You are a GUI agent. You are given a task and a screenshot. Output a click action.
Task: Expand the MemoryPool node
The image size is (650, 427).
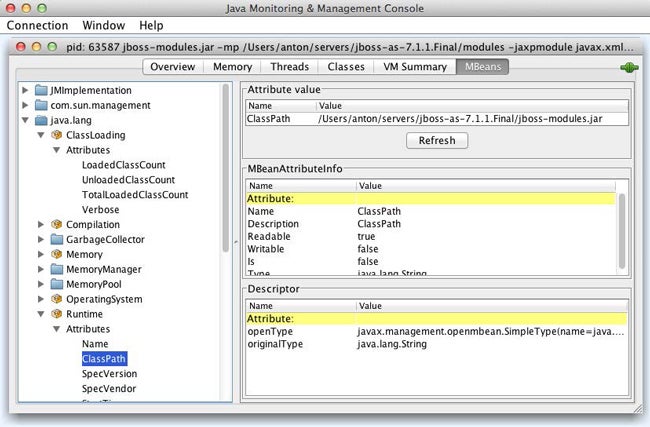point(41,284)
